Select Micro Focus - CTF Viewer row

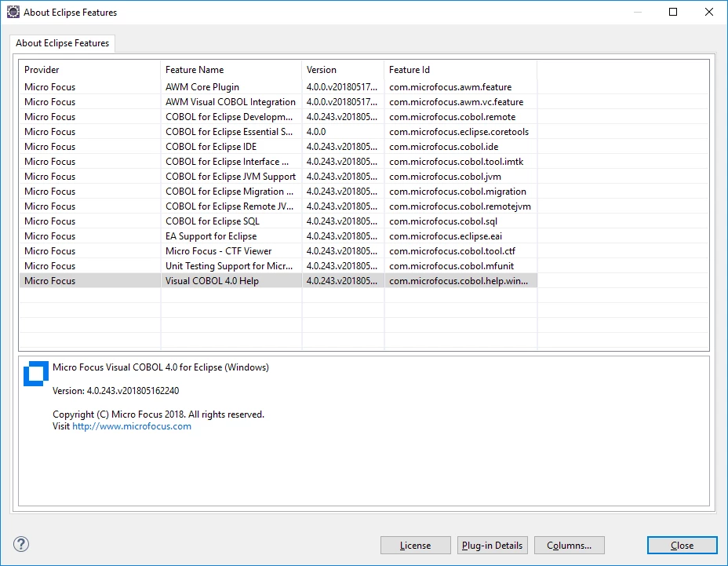pyautogui.click(x=278, y=251)
